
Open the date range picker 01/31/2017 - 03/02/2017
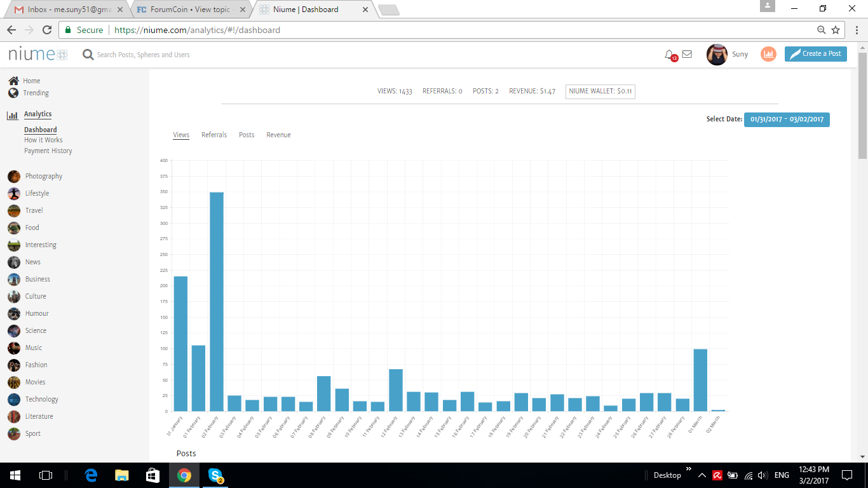click(787, 119)
